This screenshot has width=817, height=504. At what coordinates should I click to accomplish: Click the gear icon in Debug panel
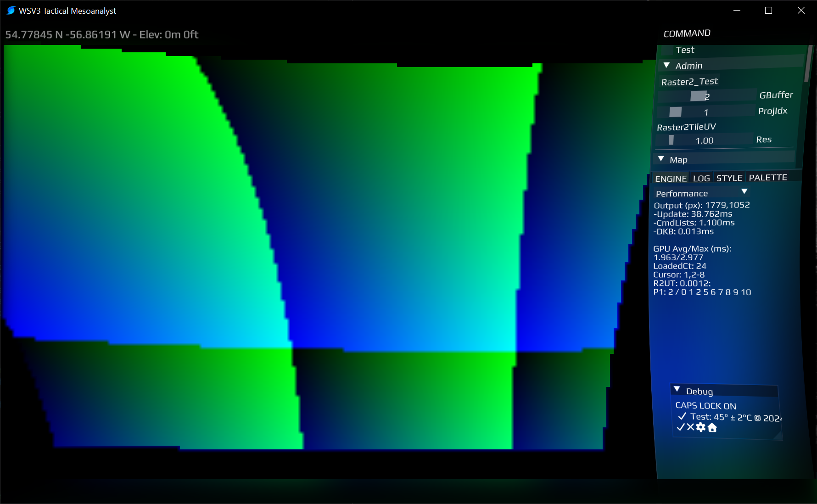click(700, 428)
